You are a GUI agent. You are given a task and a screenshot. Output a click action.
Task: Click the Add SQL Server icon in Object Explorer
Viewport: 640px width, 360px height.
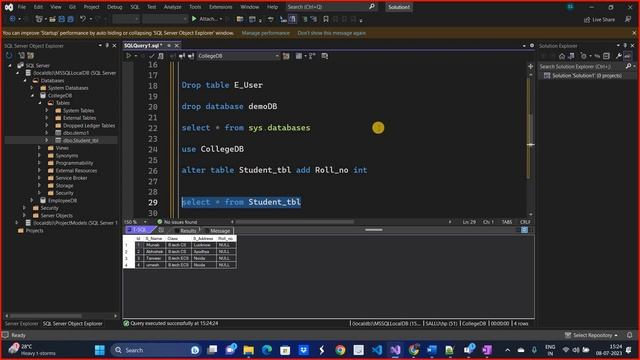coord(21,56)
